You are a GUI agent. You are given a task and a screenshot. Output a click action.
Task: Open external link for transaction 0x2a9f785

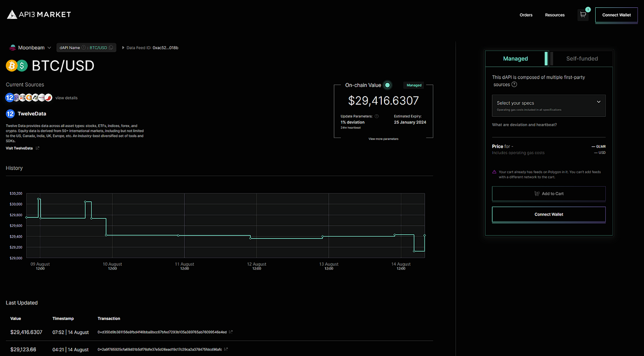coord(226,350)
